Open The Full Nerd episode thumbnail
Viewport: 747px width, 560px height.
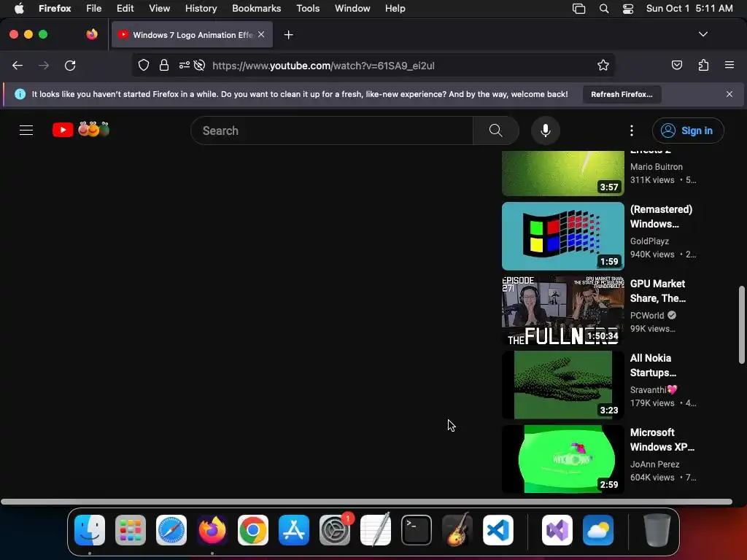[563, 311]
